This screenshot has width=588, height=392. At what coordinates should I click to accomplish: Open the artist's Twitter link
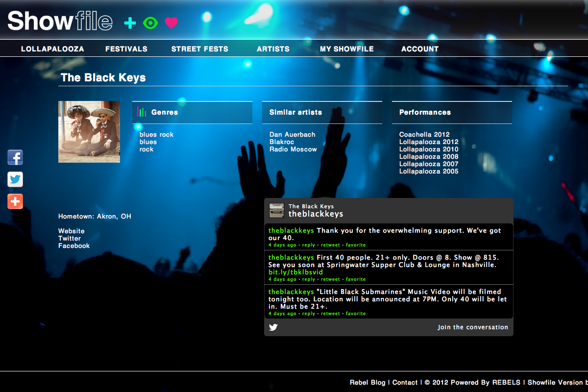point(70,239)
